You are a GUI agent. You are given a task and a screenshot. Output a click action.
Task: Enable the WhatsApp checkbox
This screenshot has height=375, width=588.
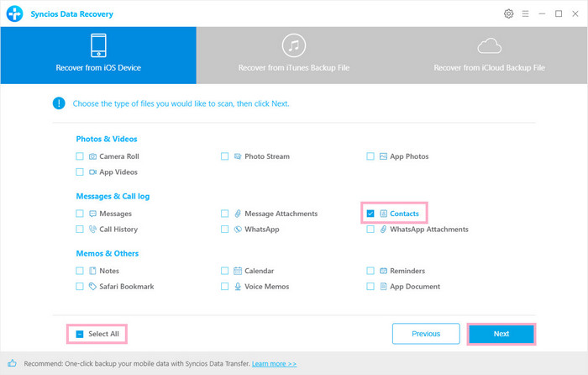[x=224, y=229]
